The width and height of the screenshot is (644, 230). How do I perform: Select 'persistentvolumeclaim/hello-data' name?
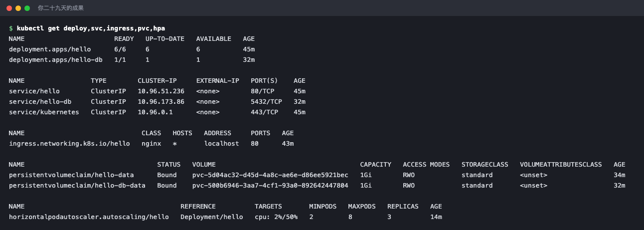(x=71, y=175)
